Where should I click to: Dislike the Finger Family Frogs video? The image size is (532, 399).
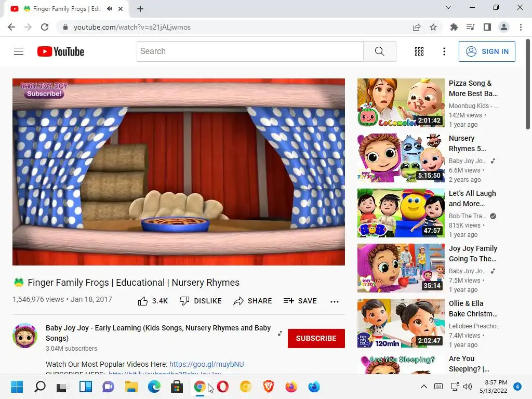point(201,301)
